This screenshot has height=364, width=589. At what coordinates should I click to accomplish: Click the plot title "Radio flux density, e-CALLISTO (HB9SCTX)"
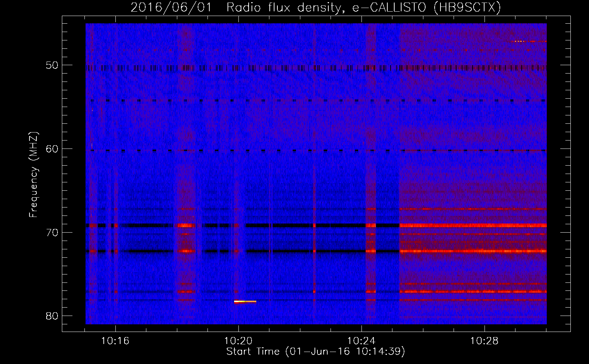coord(363,7)
